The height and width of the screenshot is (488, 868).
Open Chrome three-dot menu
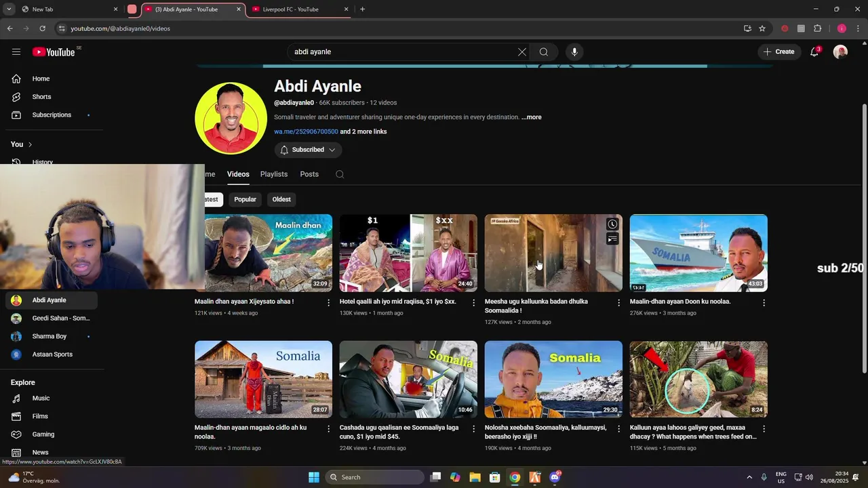click(x=859, y=28)
